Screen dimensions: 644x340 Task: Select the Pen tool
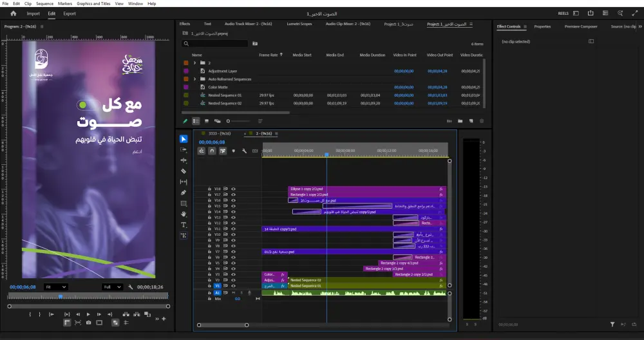pyautogui.click(x=184, y=193)
